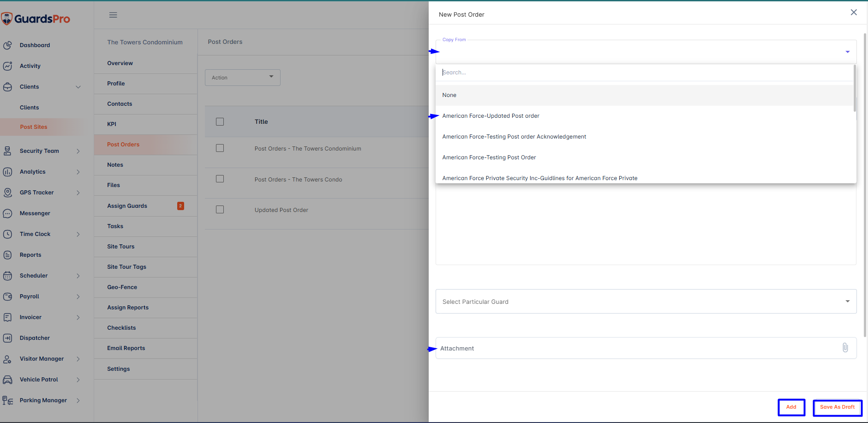Viewport: 868px width, 423px height.
Task: Click the Dispatcher arrow icon
Action: pyautogui.click(x=7, y=338)
